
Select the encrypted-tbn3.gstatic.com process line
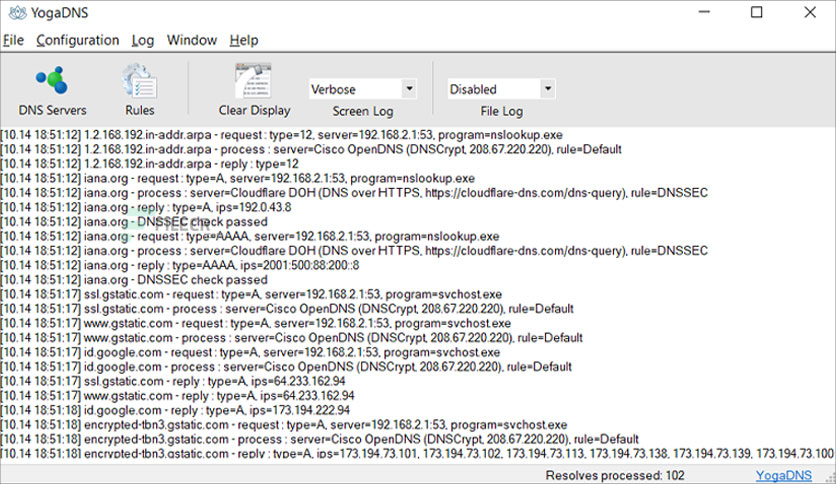[x=319, y=439]
